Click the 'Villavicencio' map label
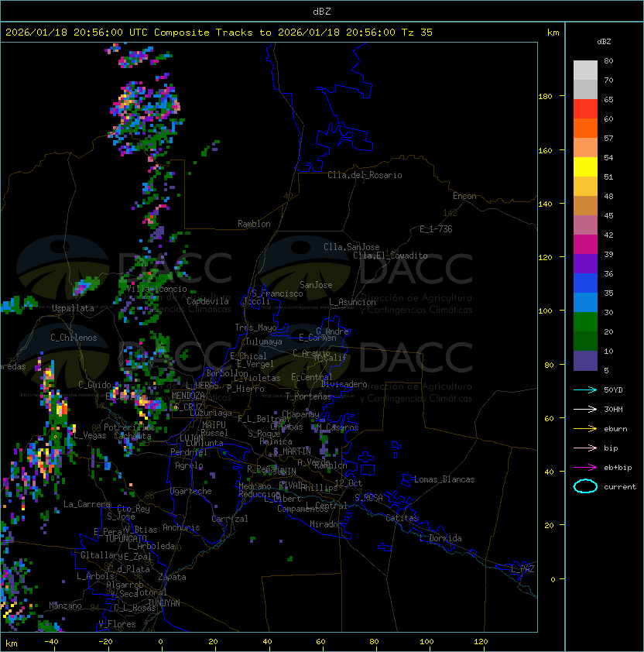 point(156,289)
